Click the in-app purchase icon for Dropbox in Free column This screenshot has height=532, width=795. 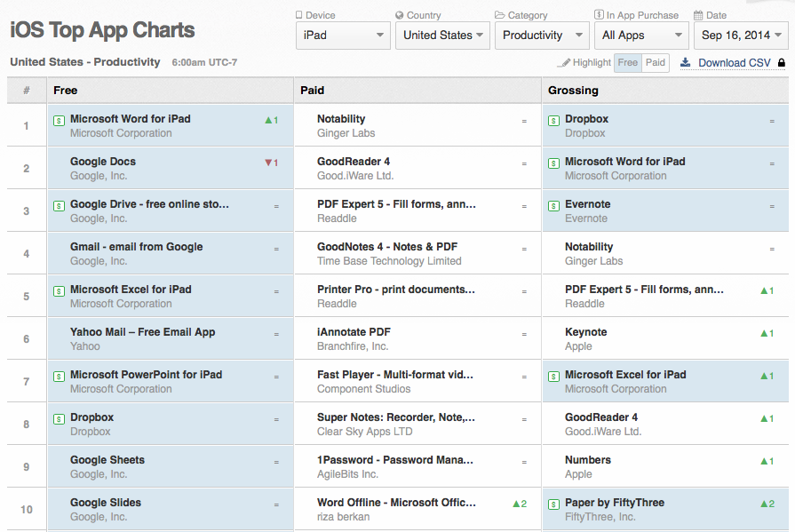[x=60, y=419]
